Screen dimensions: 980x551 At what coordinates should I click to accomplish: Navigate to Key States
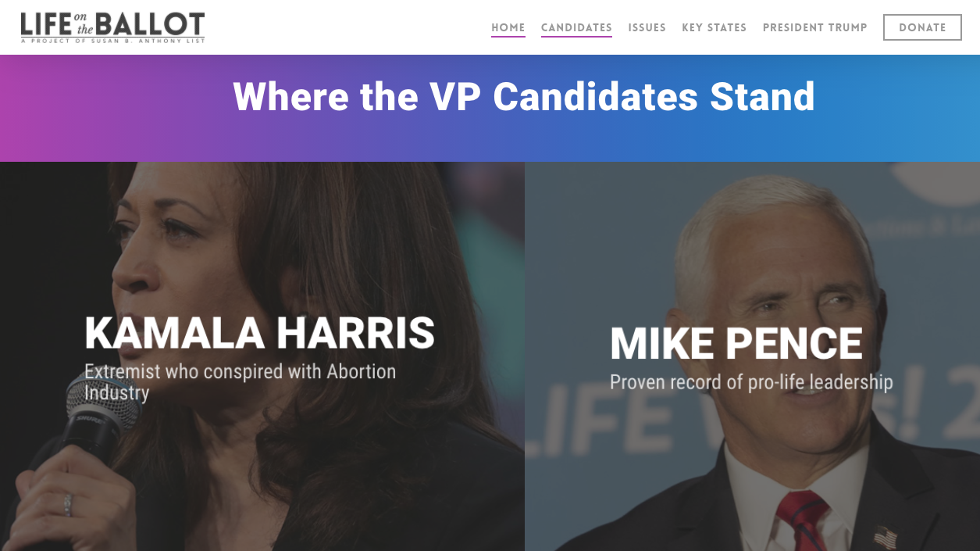pyautogui.click(x=714, y=28)
